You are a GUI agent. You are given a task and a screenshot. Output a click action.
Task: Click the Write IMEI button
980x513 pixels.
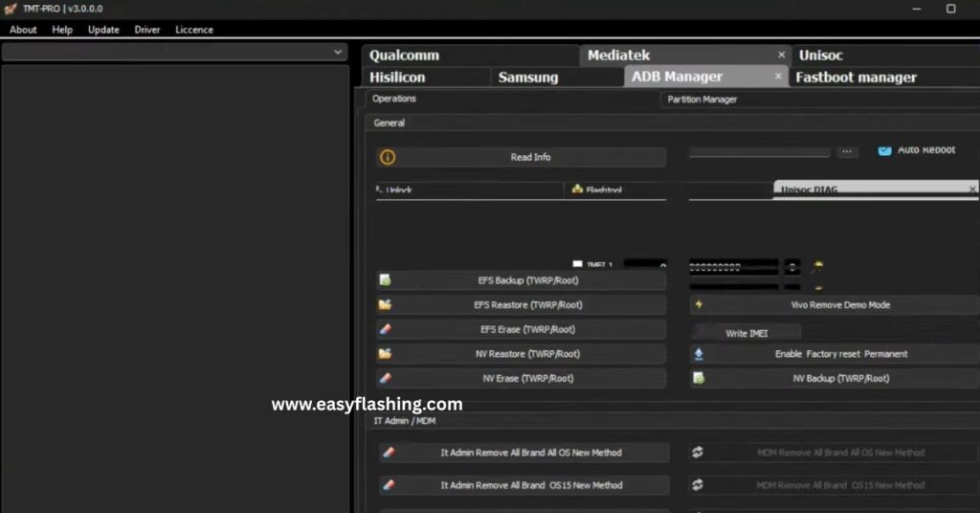(x=746, y=333)
